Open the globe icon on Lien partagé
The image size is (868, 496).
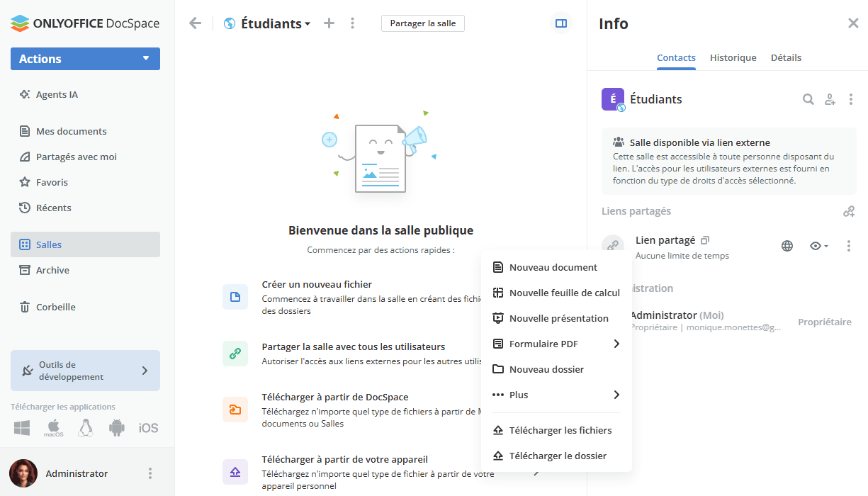pos(787,245)
